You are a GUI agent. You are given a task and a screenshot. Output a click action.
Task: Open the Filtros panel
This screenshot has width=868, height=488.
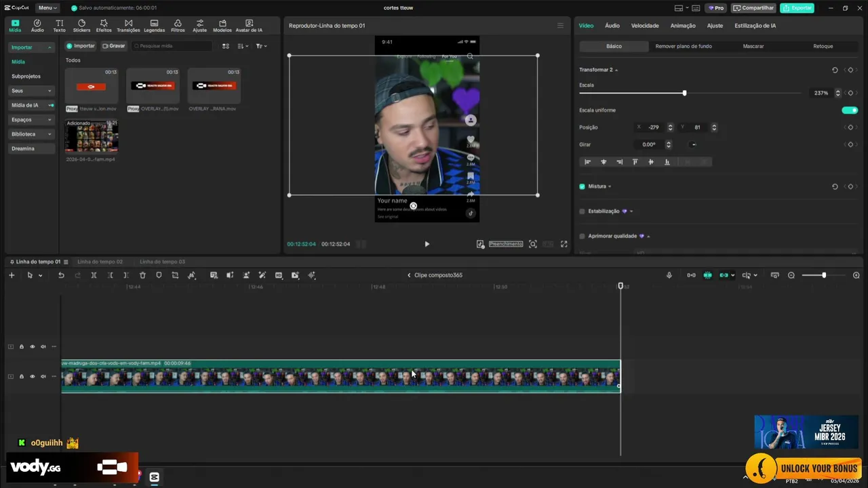[178, 26]
